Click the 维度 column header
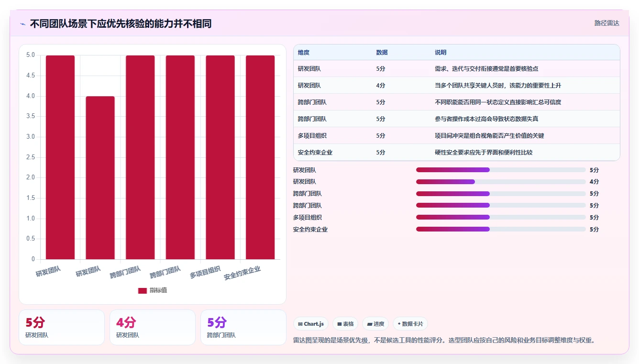Viewport: 639px width, 364px height. click(x=304, y=53)
